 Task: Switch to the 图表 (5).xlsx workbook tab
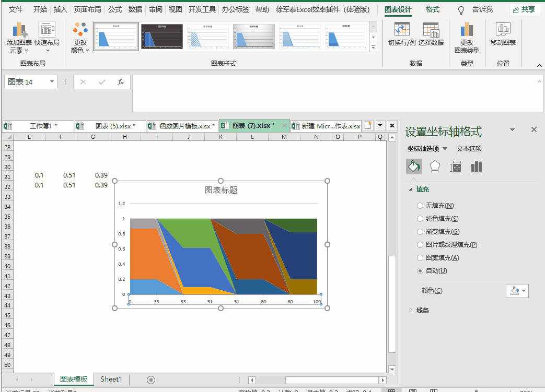click(x=110, y=126)
